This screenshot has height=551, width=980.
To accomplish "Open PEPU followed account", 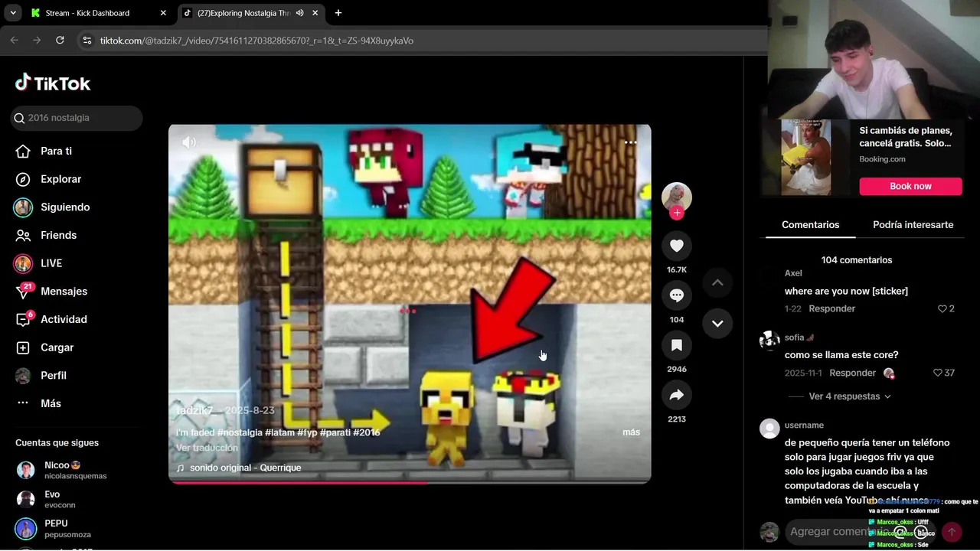I will point(54,528).
